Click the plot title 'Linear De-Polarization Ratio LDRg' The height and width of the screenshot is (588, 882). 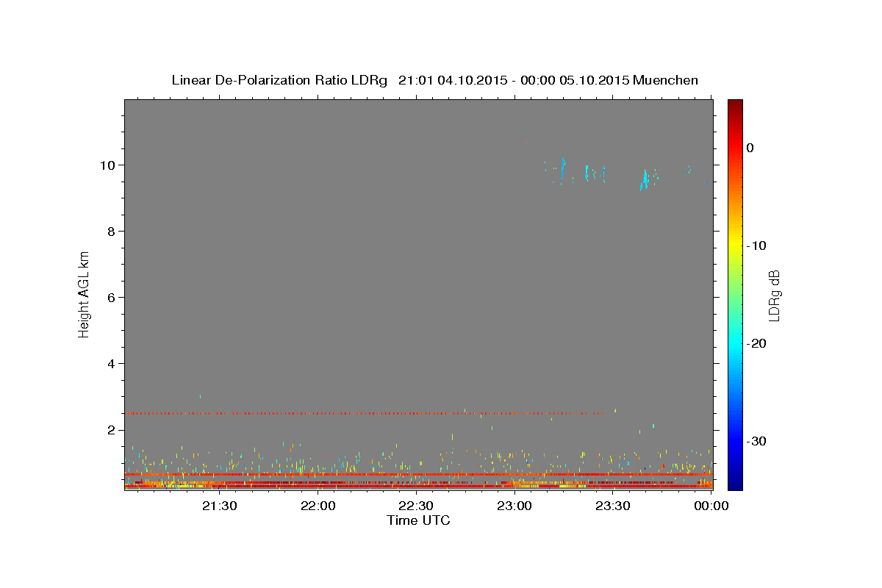click(279, 80)
